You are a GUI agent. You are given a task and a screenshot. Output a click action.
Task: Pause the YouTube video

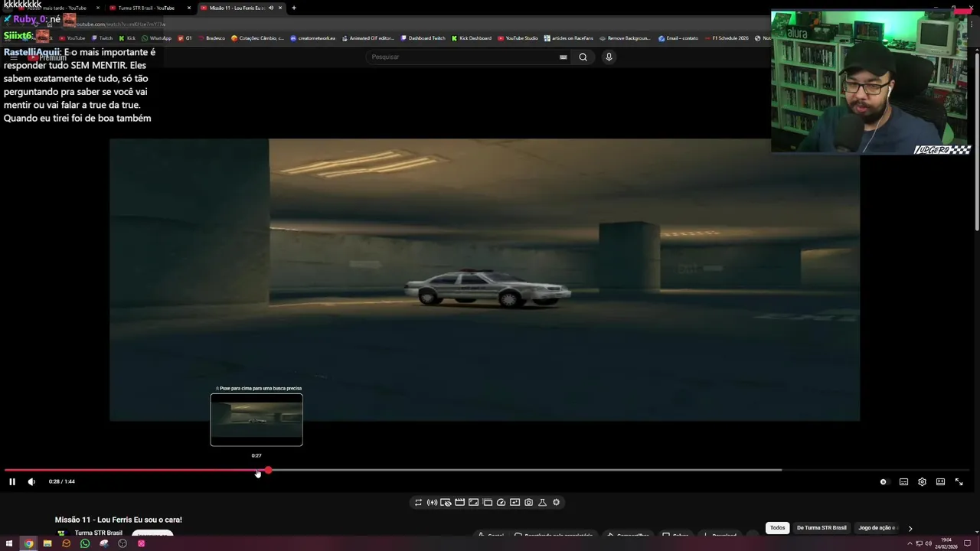(x=11, y=481)
